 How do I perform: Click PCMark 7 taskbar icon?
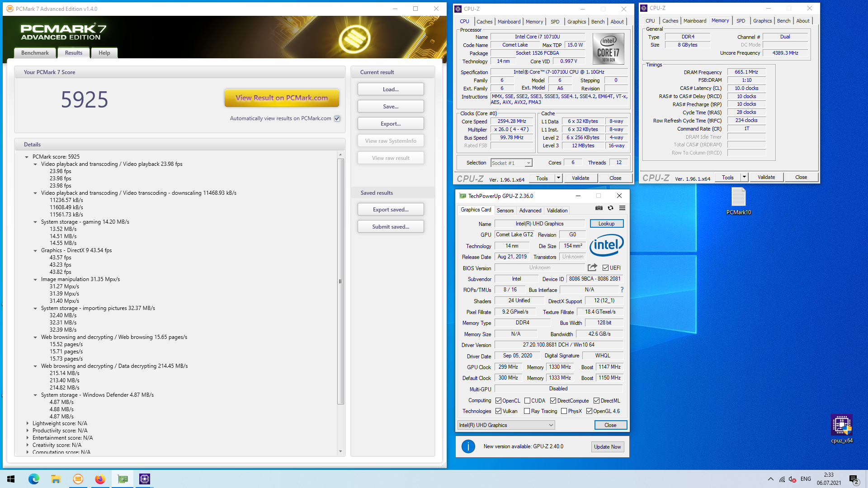pyautogui.click(x=78, y=479)
